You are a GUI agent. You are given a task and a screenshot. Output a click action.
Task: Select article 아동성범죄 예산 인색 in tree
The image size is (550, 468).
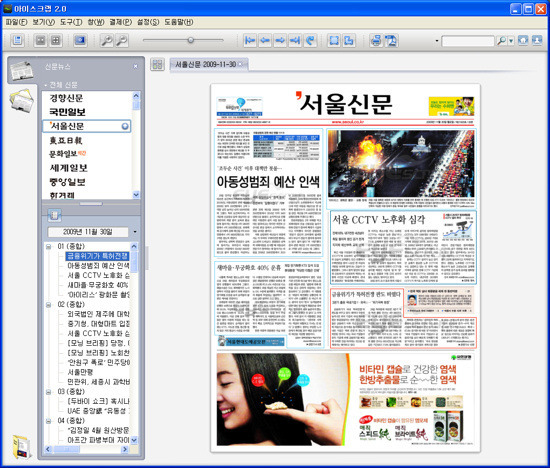coord(98,266)
